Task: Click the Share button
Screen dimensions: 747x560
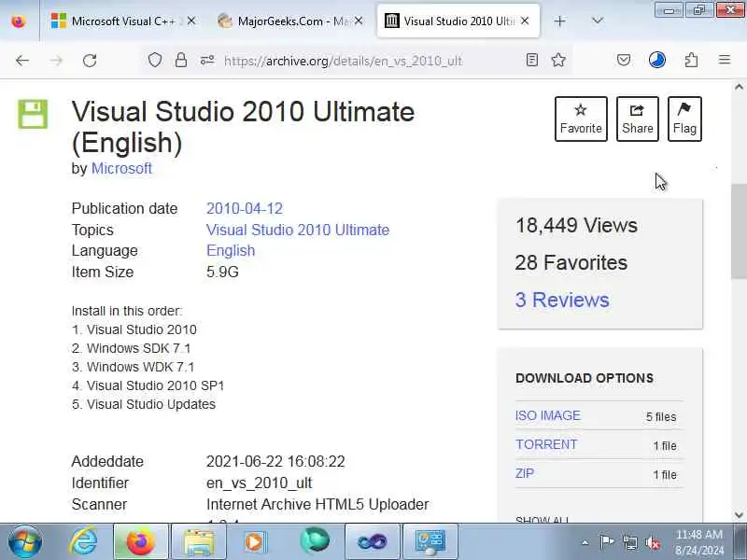Action: click(x=638, y=119)
